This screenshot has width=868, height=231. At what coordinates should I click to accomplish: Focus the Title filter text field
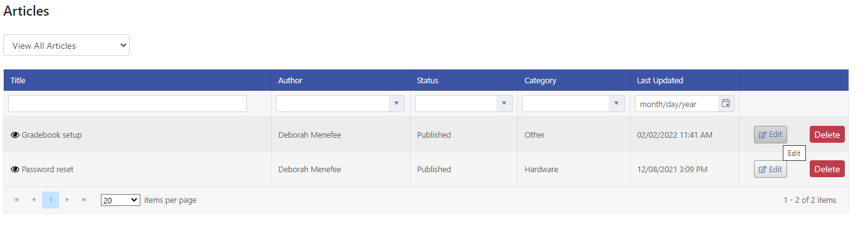[127, 104]
